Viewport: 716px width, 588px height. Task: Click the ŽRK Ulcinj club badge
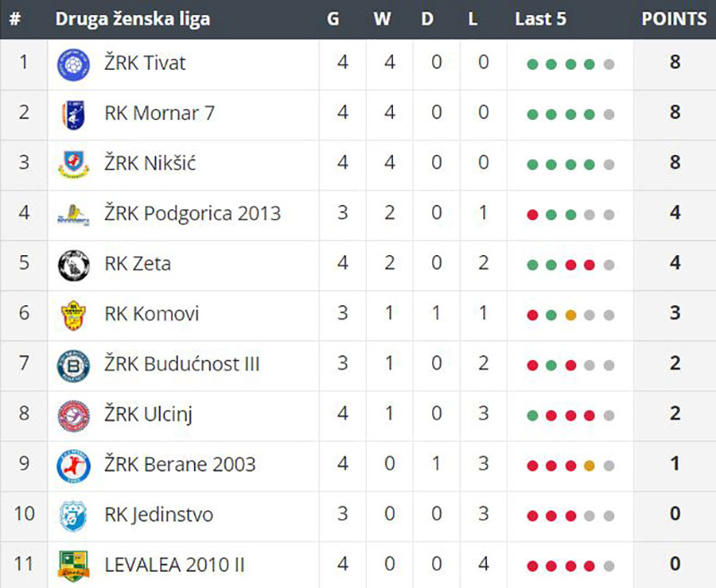pos(73,415)
